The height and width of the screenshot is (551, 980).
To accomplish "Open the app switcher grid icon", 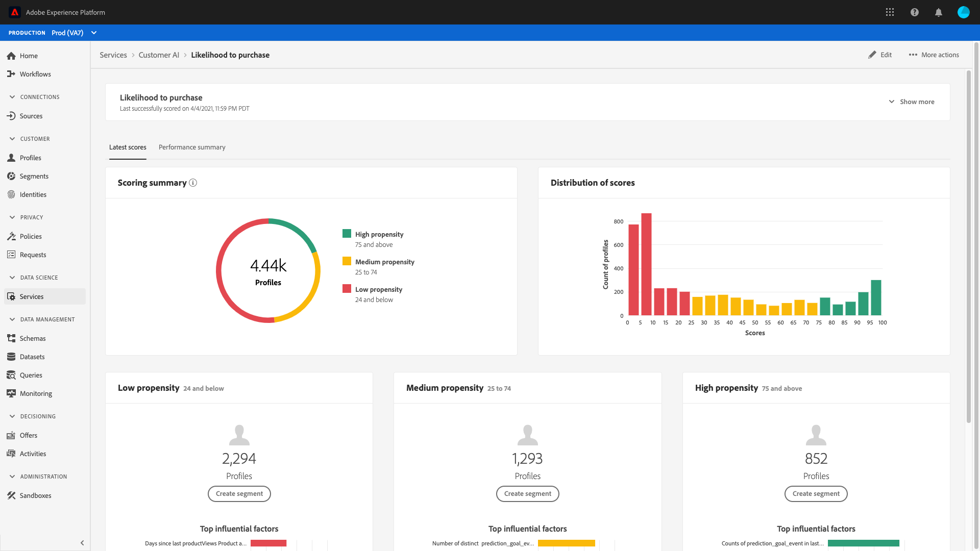I will (x=890, y=12).
